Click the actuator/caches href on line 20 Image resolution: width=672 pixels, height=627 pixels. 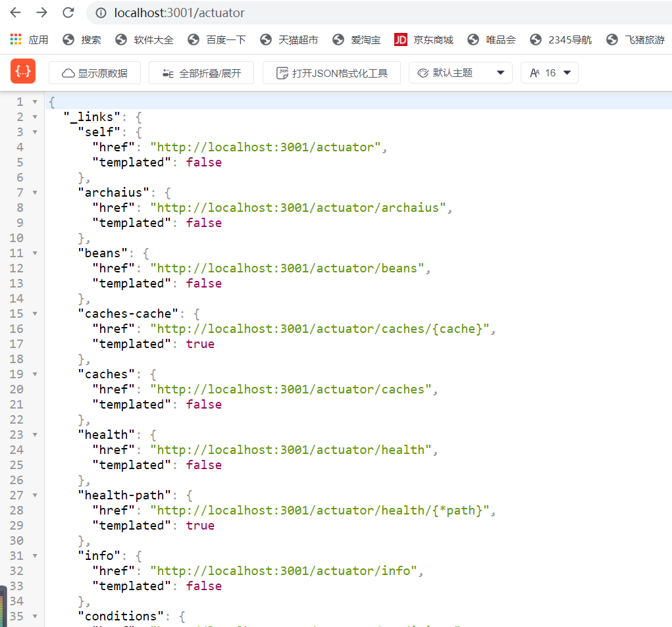coord(290,389)
